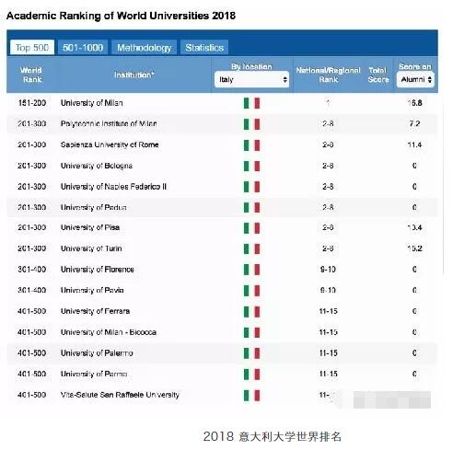
Task: Open the Polytechnic Institute of Milan link
Action: click(x=109, y=123)
